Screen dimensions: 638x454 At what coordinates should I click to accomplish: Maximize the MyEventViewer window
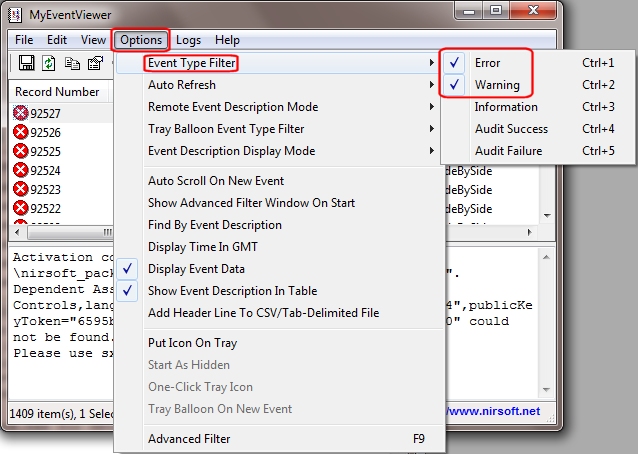496,11
